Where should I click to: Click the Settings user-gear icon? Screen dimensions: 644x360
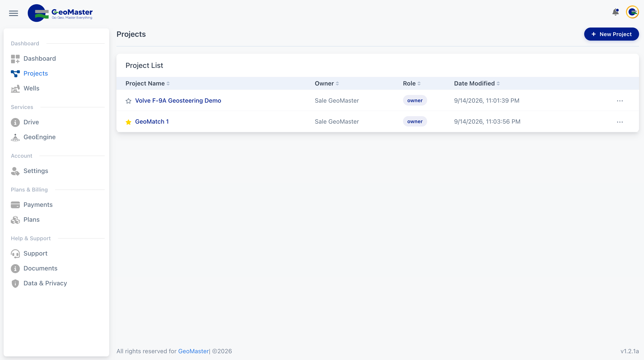tap(15, 171)
